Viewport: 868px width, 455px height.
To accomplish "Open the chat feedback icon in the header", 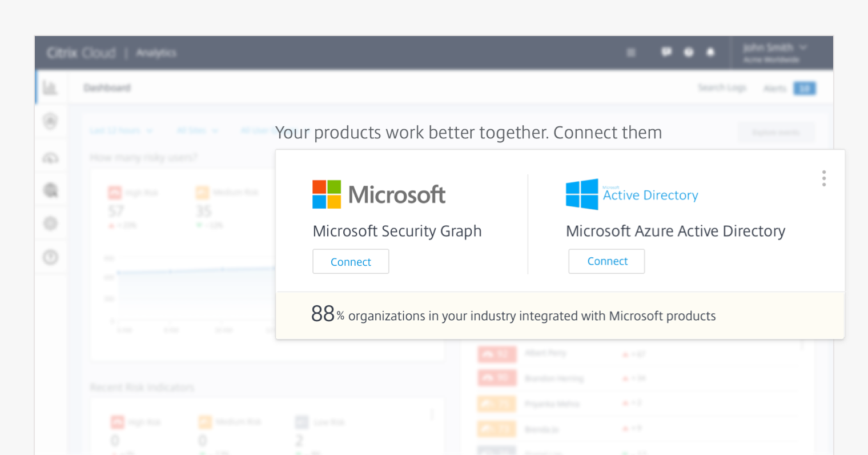I will pos(666,52).
